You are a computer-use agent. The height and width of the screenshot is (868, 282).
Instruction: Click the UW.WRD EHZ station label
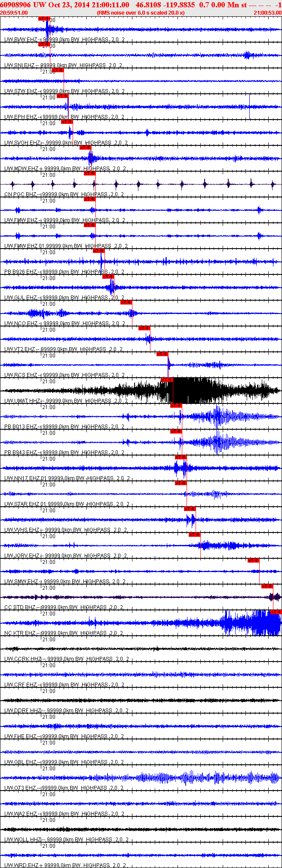tap(65, 865)
